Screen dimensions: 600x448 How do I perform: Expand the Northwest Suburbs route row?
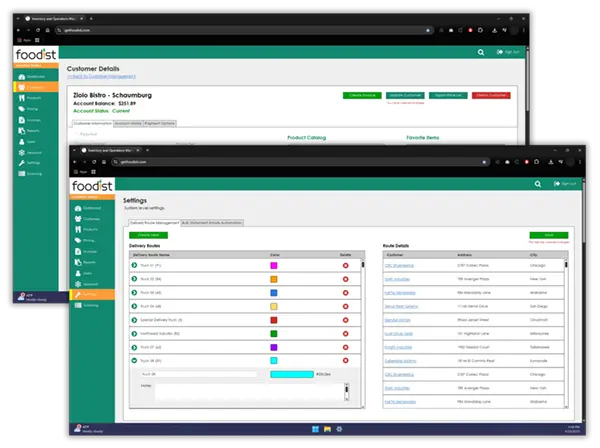[x=135, y=333]
